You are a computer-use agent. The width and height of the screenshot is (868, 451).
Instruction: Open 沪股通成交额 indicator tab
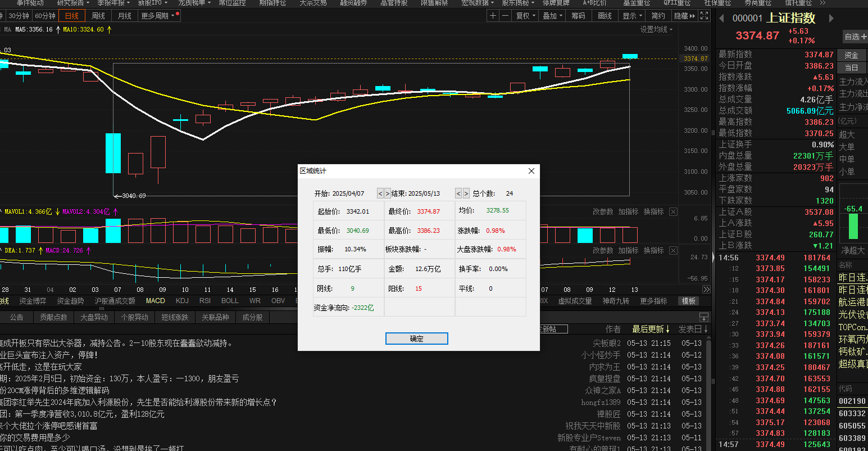115,301
